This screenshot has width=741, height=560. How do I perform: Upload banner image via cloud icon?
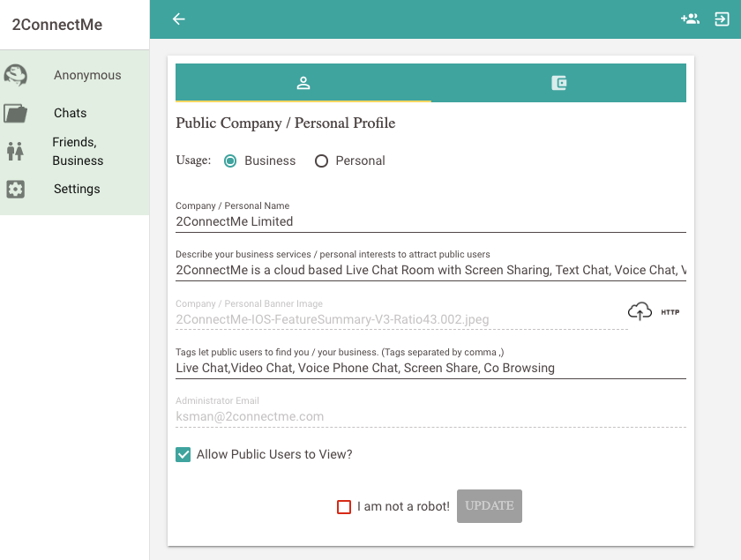[x=640, y=311]
